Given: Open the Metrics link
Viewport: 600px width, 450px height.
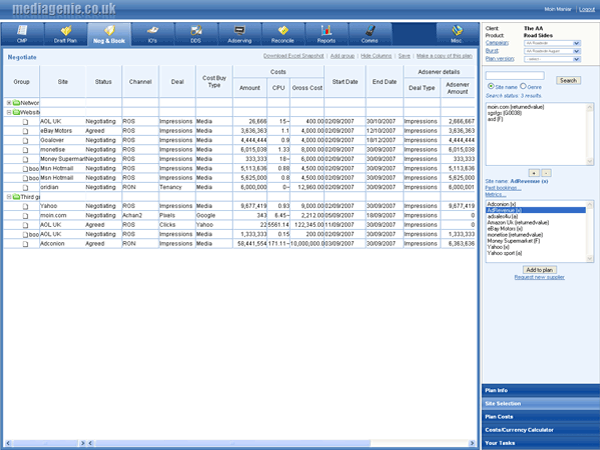Looking at the screenshot, I should [x=496, y=194].
